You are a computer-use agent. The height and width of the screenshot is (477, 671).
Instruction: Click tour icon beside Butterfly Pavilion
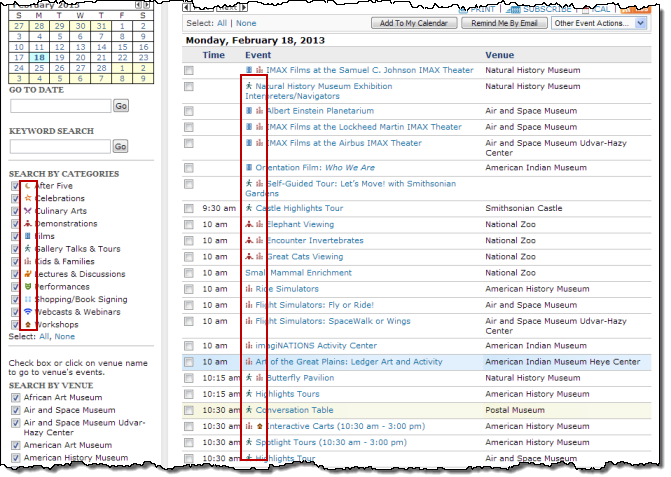coord(249,378)
